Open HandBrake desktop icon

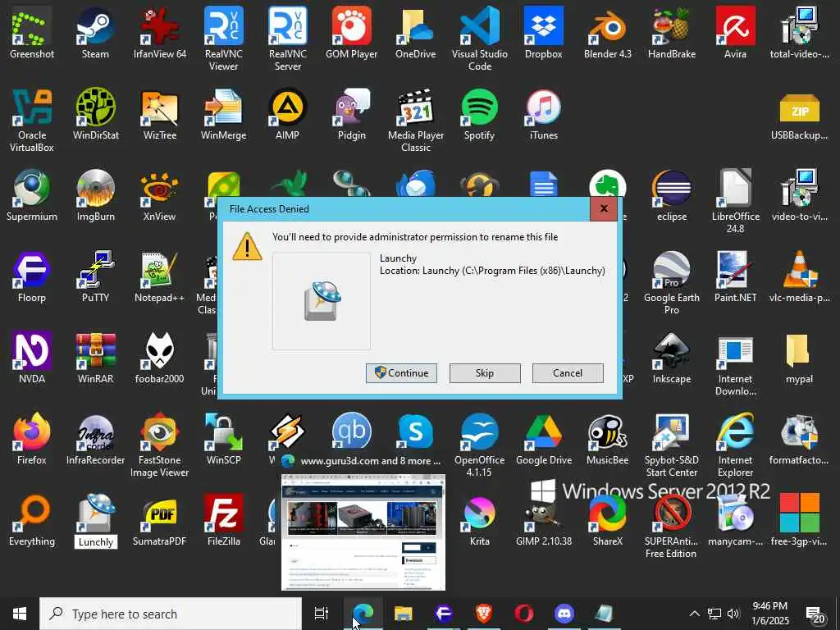click(671, 32)
